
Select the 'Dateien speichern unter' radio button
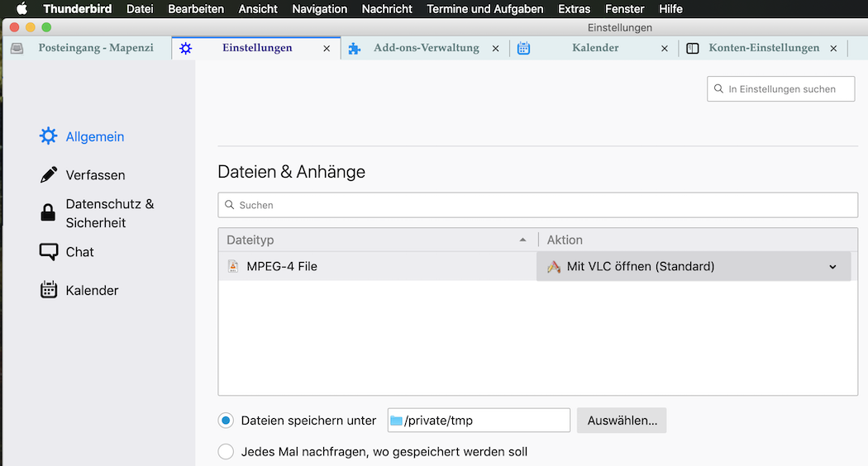tap(226, 421)
